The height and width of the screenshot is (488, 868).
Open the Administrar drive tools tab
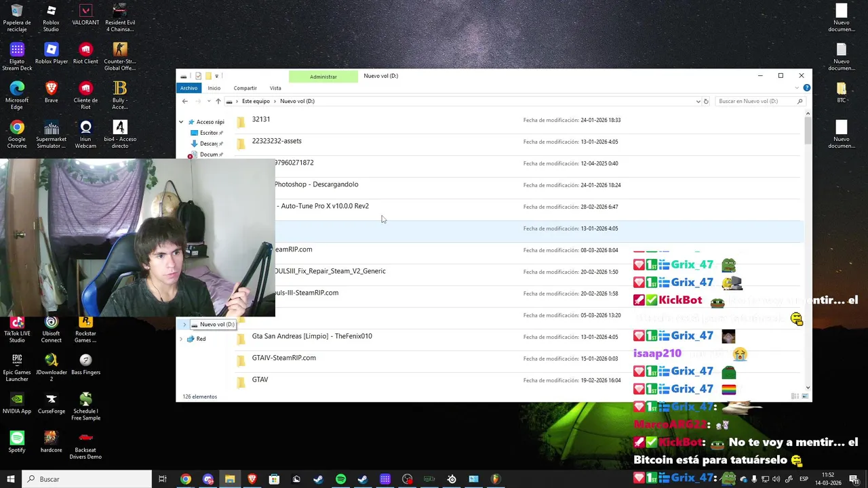[x=323, y=77]
